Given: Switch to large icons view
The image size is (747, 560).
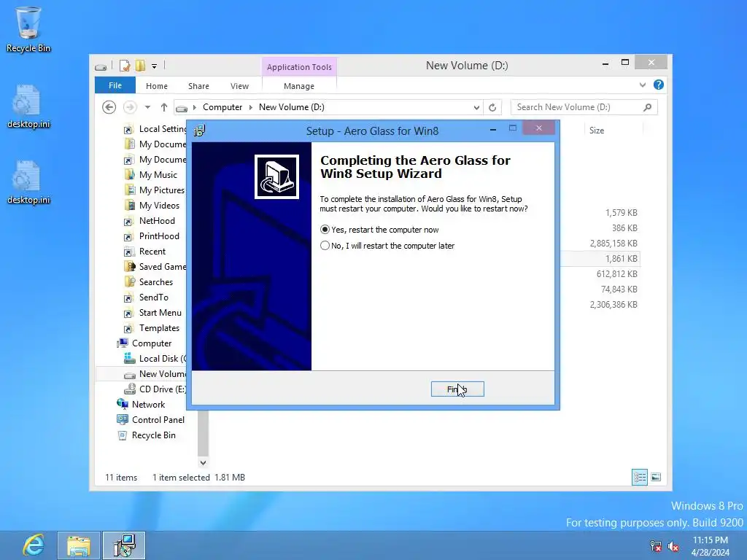Looking at the screenshot, I should click(656, 477).
